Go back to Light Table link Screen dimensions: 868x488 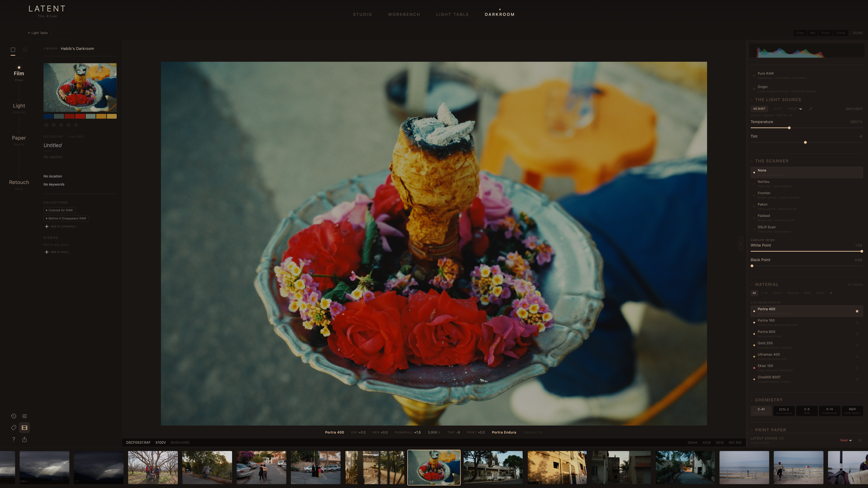click(x=38, y=33)
